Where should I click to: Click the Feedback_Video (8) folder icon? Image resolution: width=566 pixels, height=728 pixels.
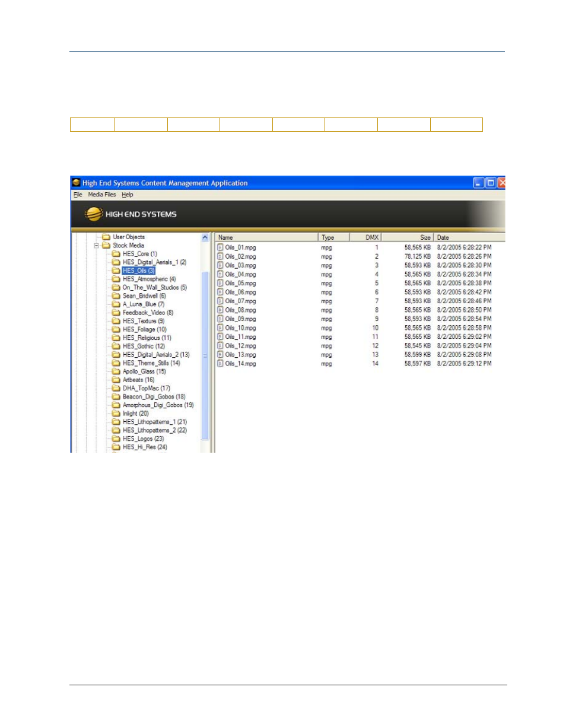point(116,312)
